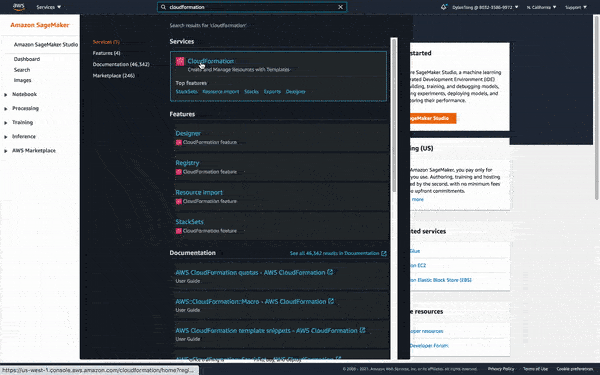Click external link icon next to Documentation results
Viewport: 600px width, 375px height.
(x=384, y=253)
